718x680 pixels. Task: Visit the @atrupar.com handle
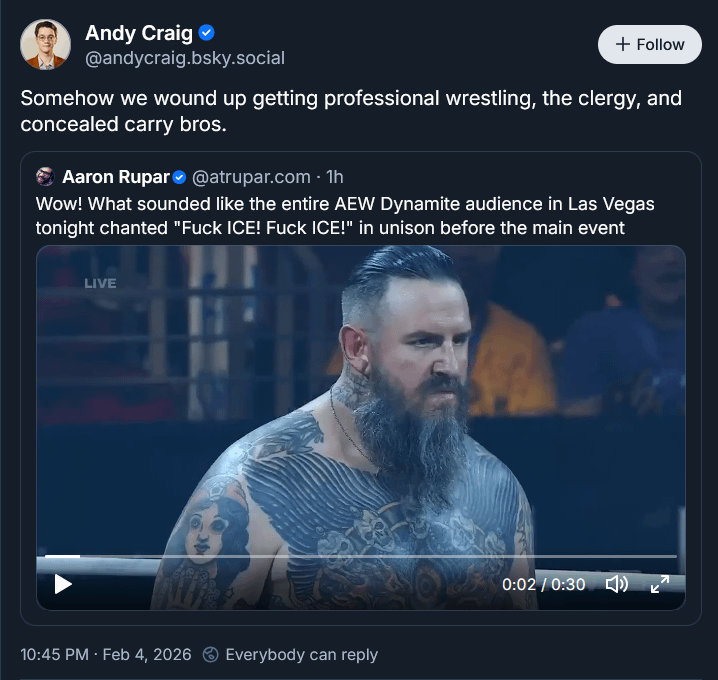251,177
